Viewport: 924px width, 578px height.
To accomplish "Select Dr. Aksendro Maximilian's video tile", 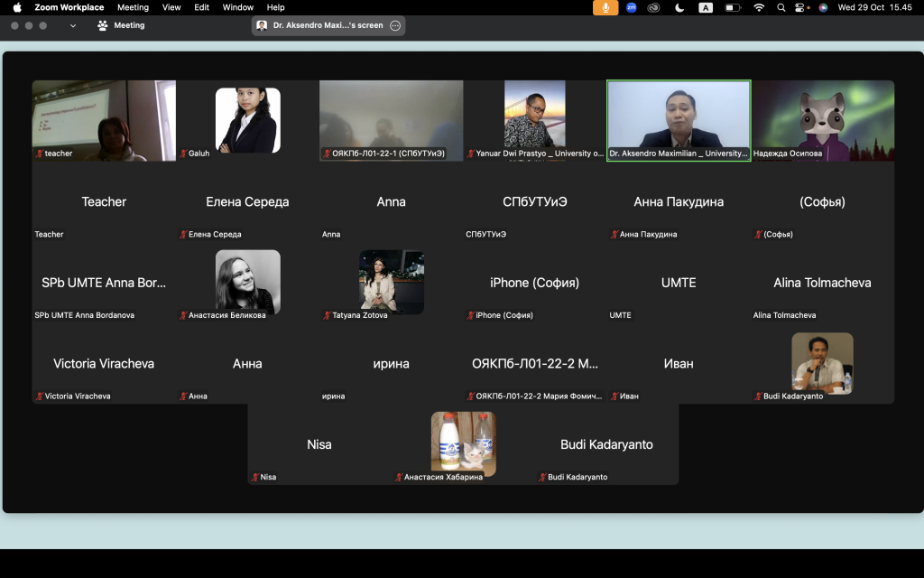I will pyautogui.click(x=679, y=120).
